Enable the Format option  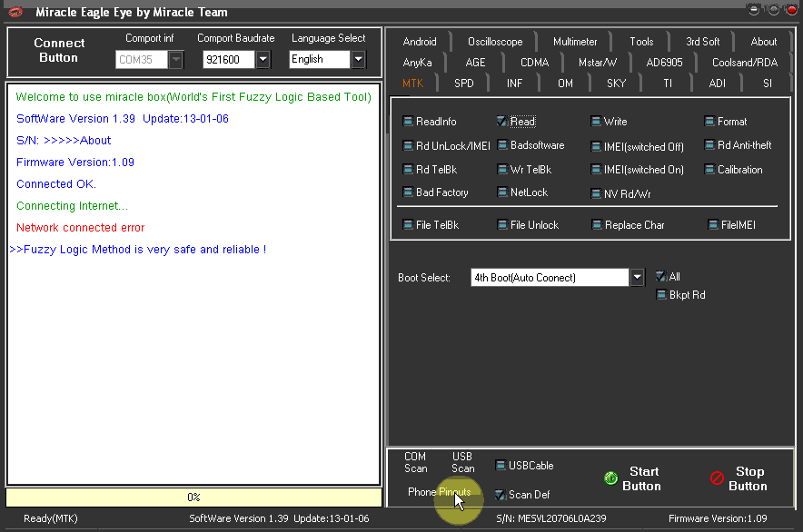(x=709, y=122)
